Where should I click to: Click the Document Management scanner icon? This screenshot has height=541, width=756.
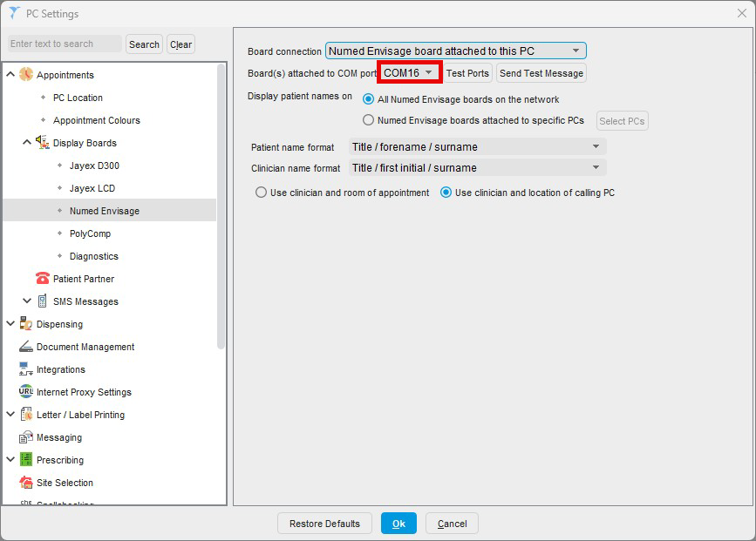pyautogui.click(x=26, y=347)
